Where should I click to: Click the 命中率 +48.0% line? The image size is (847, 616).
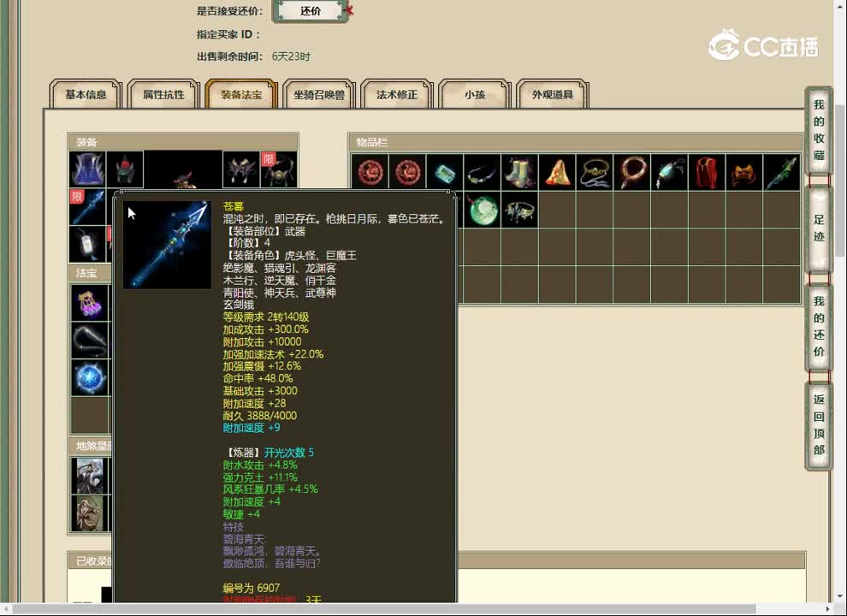click(x=258, y=379)
